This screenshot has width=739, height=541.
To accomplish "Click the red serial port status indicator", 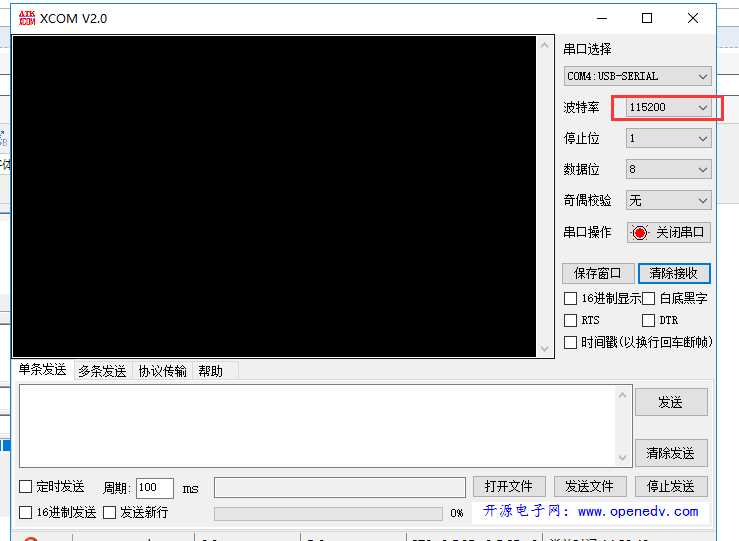I will pyautogui.click(x=640, y=232).
